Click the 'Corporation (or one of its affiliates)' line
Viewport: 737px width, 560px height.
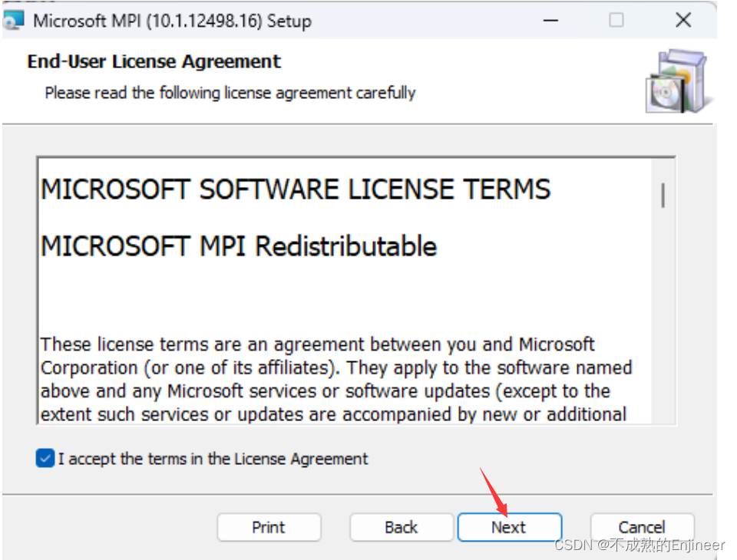336,368
